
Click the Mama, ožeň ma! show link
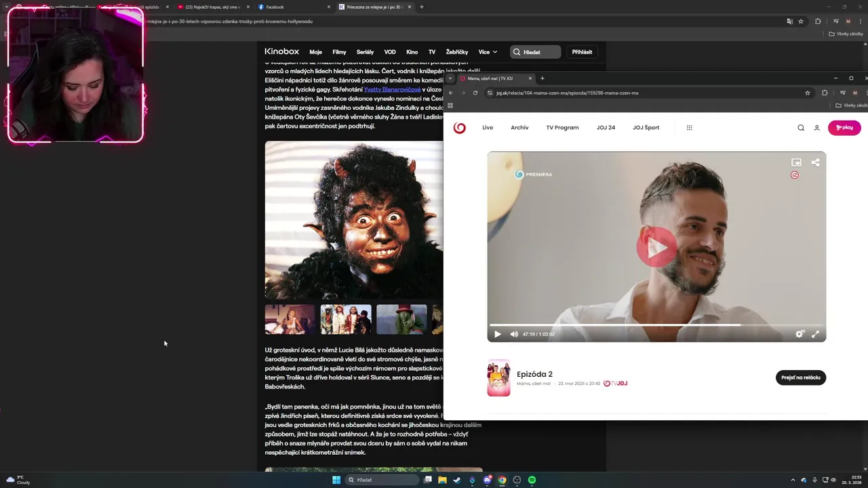click(534, 384)
